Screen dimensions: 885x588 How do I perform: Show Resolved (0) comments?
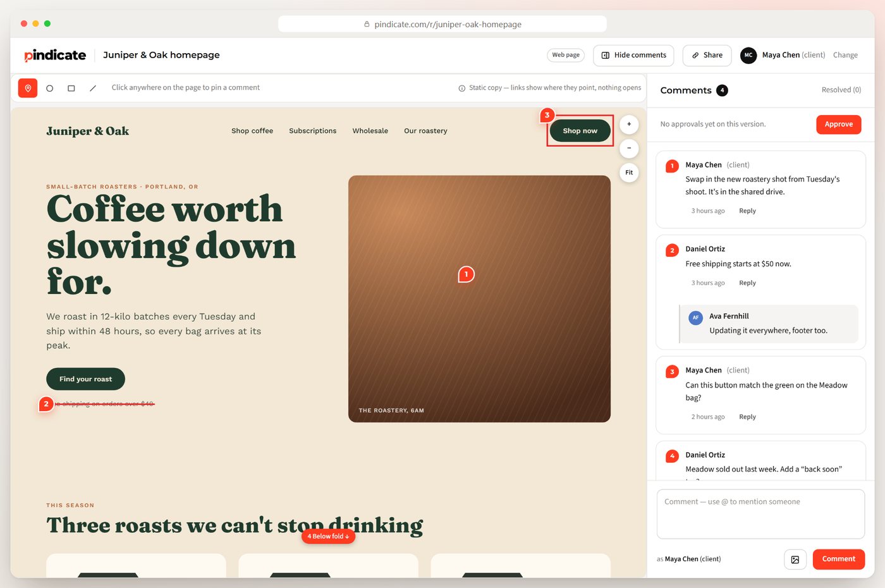tap(841, 90)
